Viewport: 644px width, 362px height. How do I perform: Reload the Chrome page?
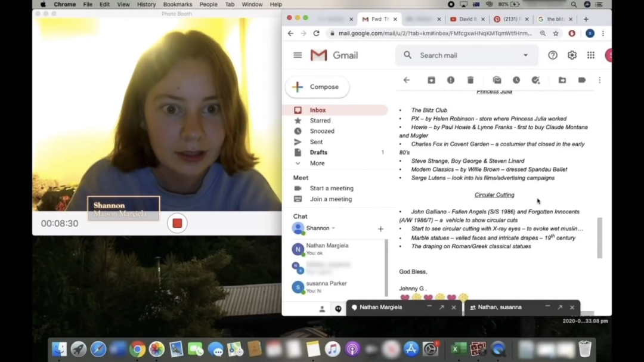(x=316, y=33)
